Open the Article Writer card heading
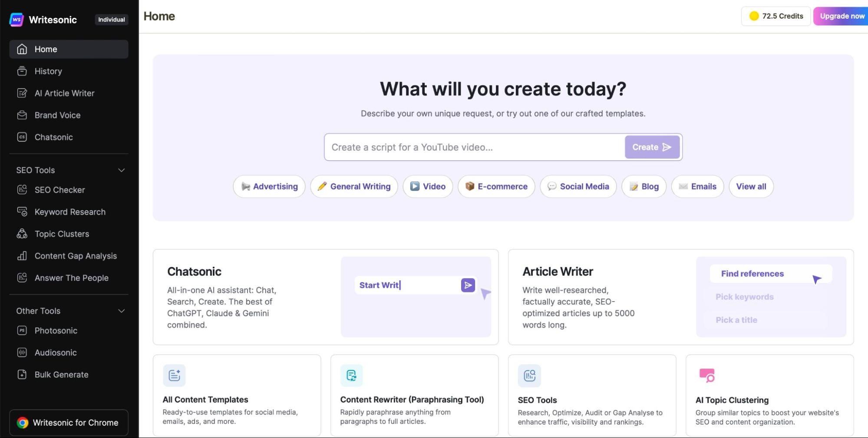 [x=558, y=272]
